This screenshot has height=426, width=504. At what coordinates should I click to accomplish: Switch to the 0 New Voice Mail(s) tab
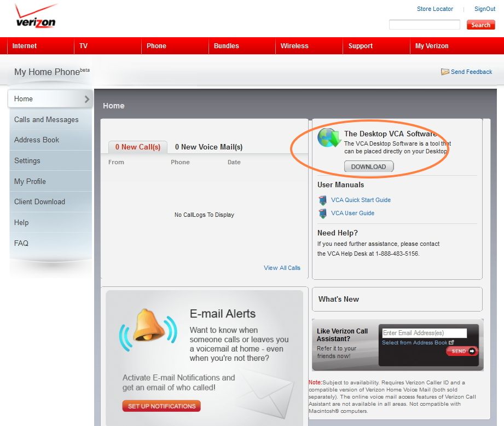[208, 147]
